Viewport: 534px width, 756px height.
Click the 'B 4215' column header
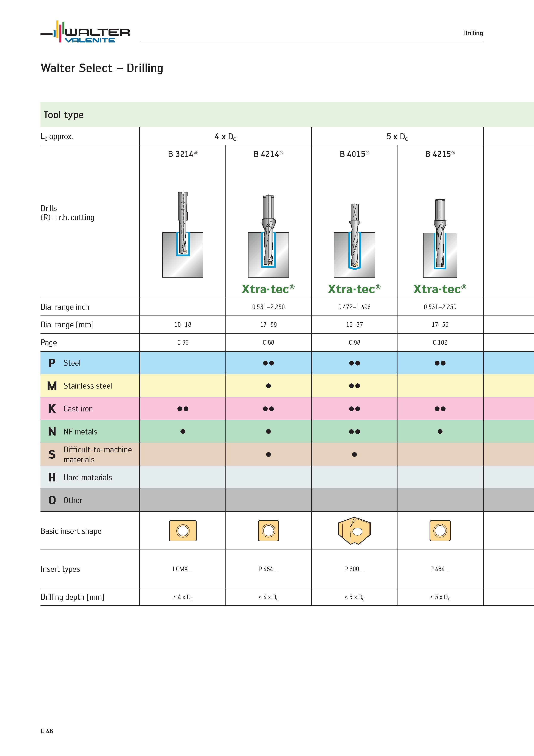tap(440, 154)
